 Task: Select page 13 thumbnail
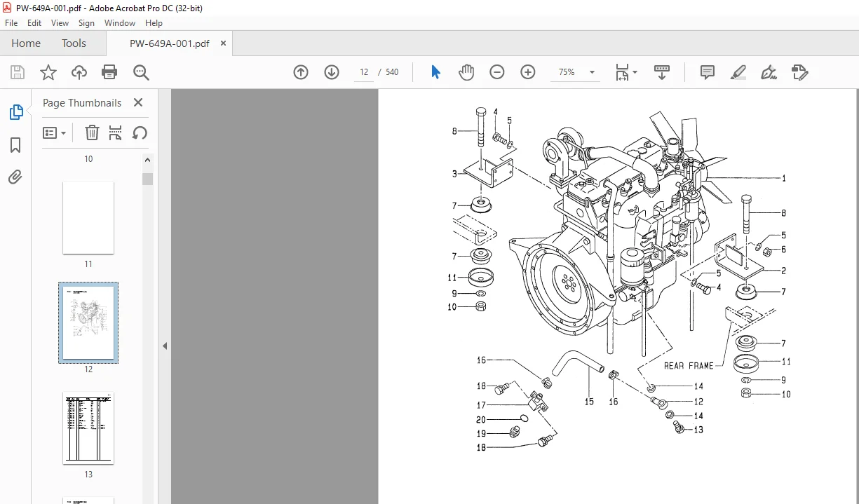88,428
